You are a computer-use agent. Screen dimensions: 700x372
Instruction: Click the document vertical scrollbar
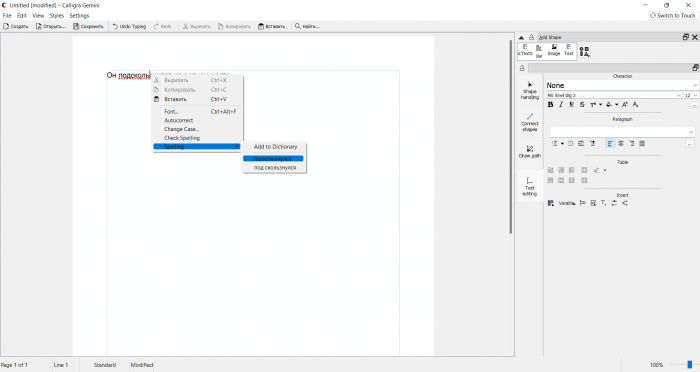[x=511, y=136]
